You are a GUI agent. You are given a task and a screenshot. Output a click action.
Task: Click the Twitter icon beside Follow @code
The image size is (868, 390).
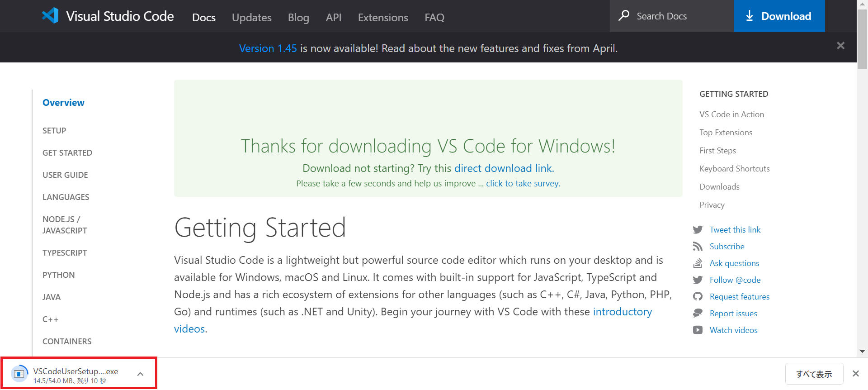[x=698, y=280]
